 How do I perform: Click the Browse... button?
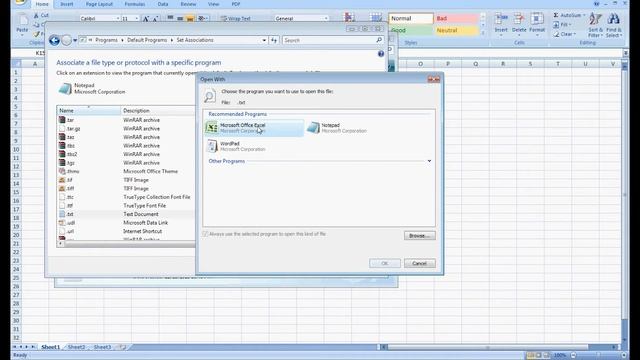point(420,236)
